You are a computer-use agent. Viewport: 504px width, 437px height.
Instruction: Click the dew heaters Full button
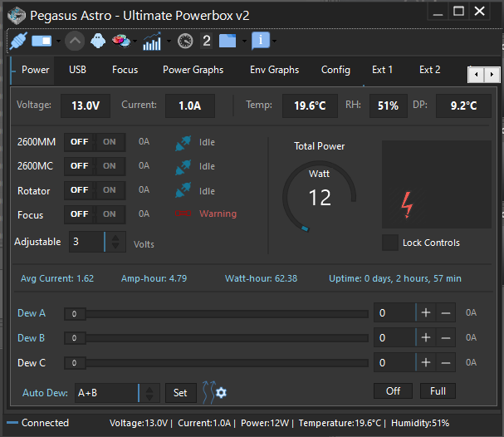438,391
